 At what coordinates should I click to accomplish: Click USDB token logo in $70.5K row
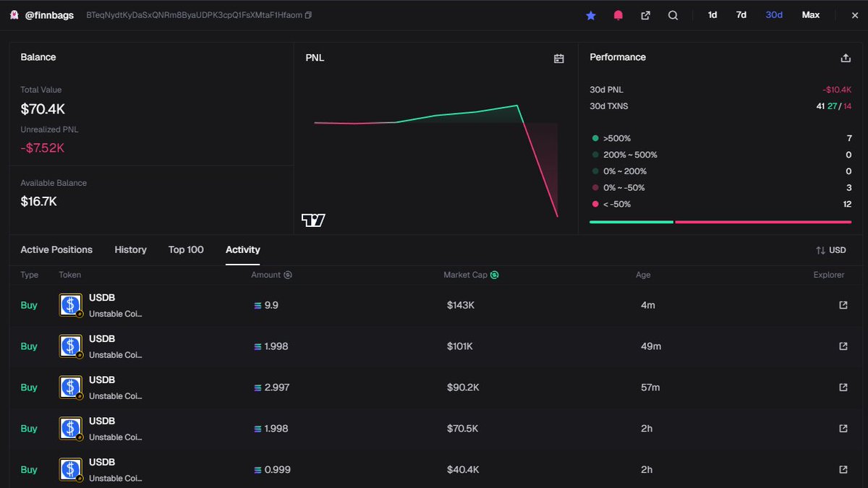(x=70, y=429)
